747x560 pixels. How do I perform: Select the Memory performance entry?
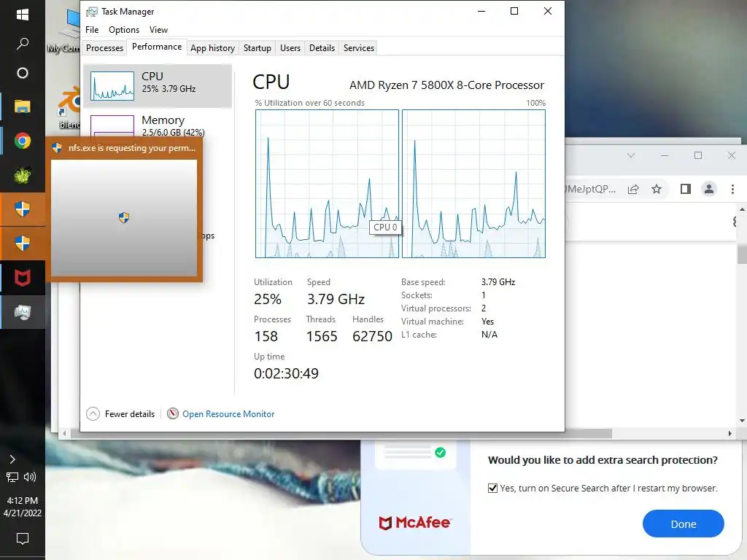(x=158, y=124)
